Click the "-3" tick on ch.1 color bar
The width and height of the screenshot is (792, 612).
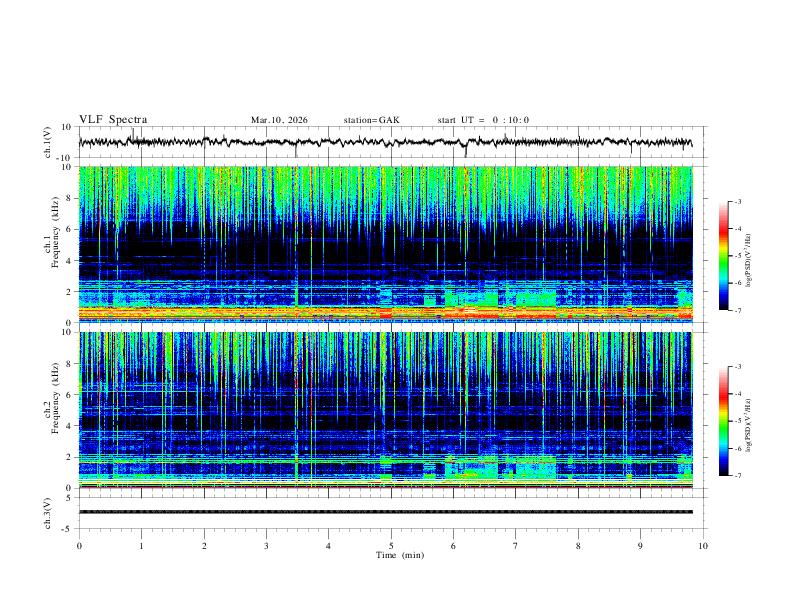738,201
